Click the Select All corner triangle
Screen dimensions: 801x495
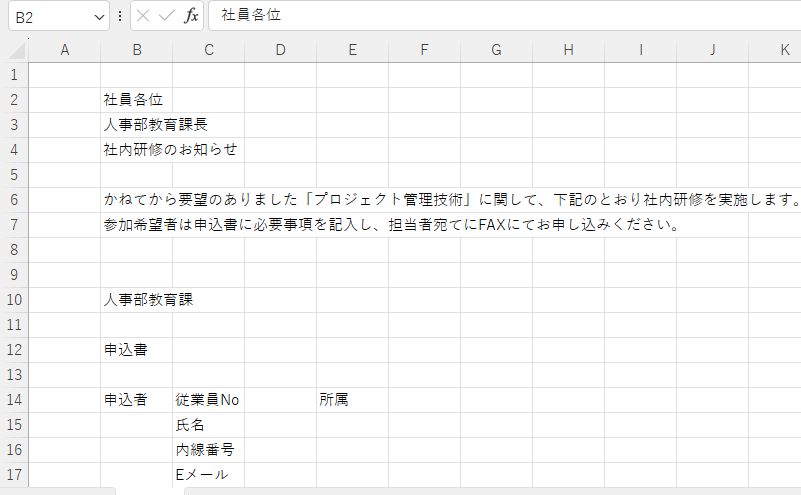(x=17, y=50)
